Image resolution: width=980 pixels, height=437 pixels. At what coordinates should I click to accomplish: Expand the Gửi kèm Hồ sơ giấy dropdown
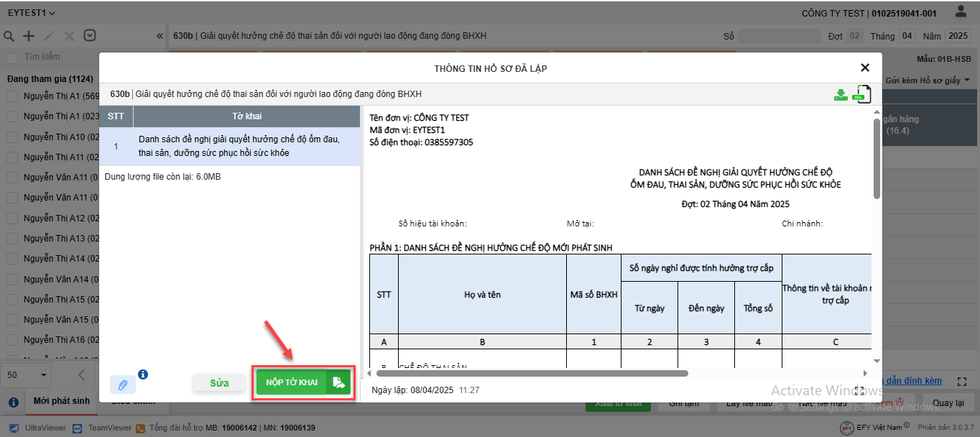coord(928,80)
